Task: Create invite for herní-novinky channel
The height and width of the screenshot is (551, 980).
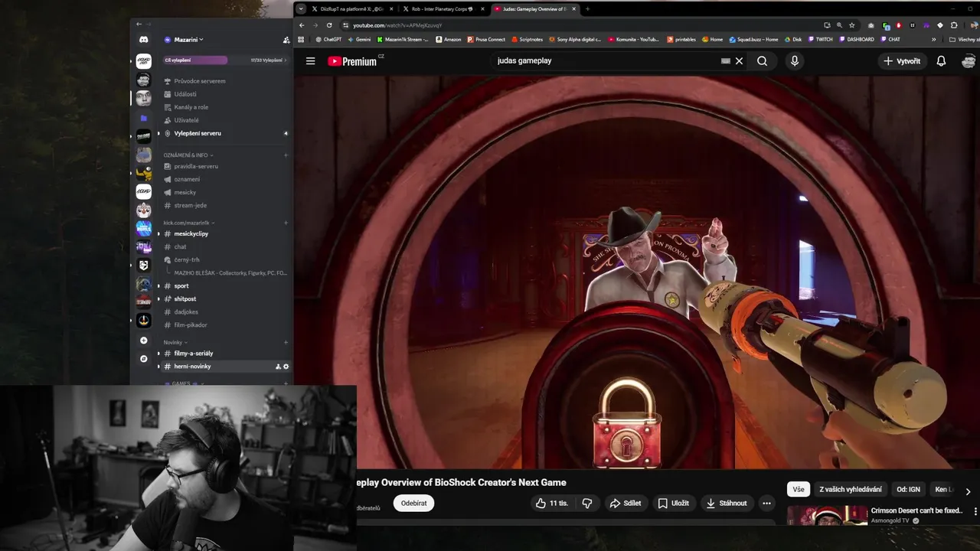Action: (x=278, y=367)
